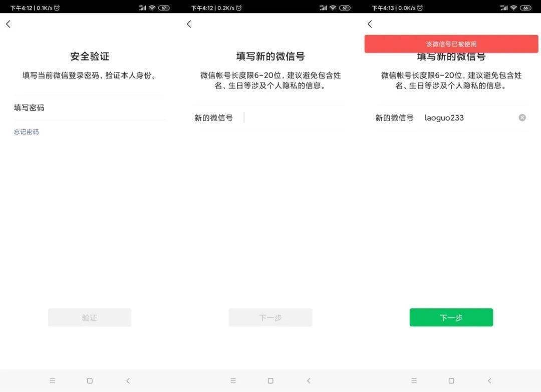Open recent apps menu on the left phone

click(53, 380)
